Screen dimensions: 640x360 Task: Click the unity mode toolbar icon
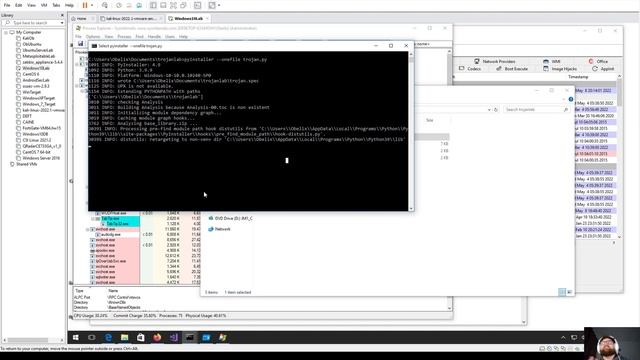click(183, 5)
